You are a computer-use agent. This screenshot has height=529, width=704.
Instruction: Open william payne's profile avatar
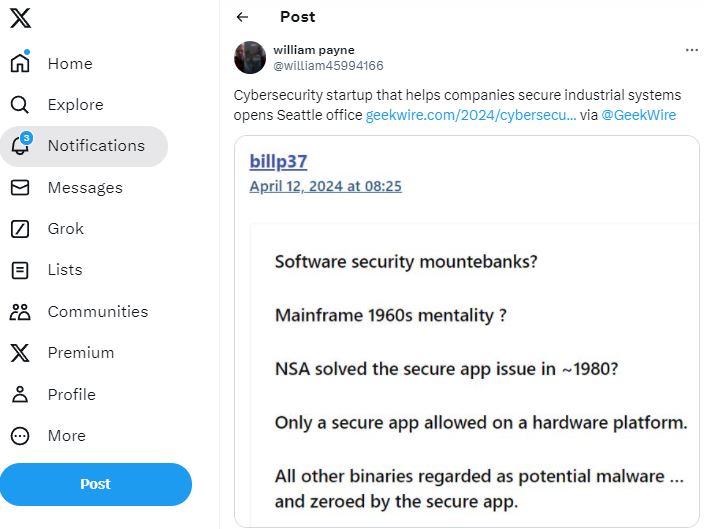coord(250,57)
